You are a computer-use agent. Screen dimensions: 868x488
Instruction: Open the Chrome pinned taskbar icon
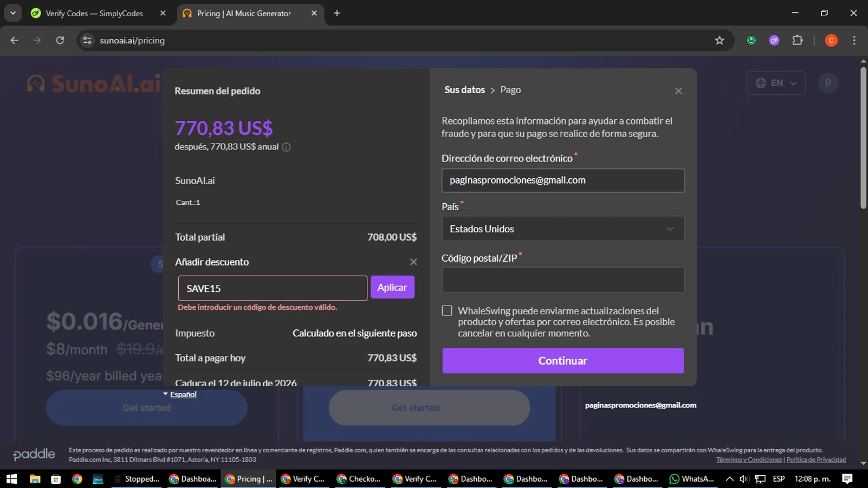point(77,479)
